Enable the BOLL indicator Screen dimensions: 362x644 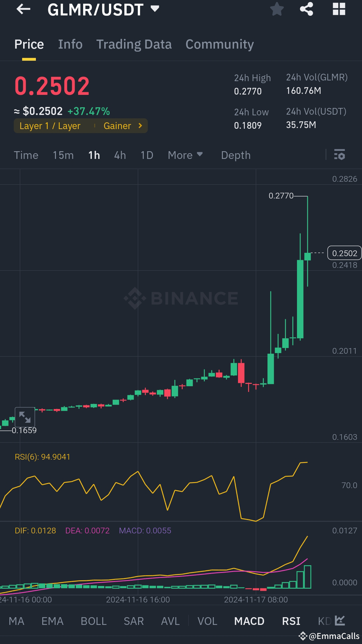94,621
